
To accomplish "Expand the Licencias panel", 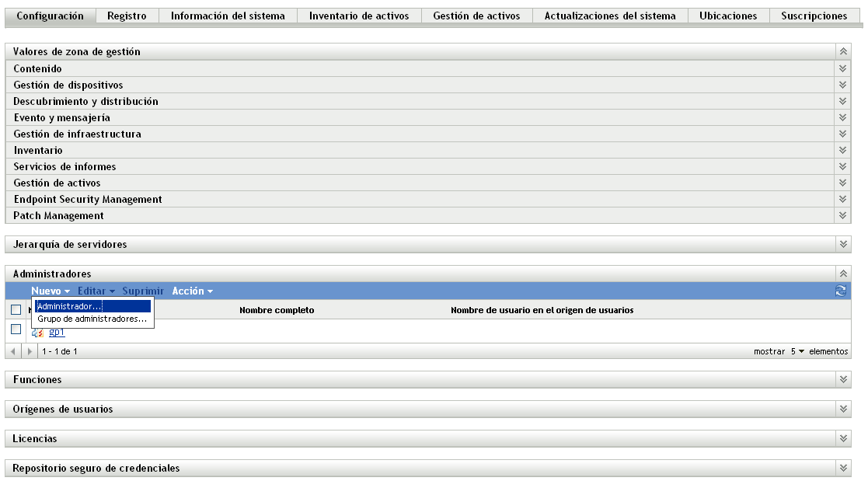I will point(843,438).
